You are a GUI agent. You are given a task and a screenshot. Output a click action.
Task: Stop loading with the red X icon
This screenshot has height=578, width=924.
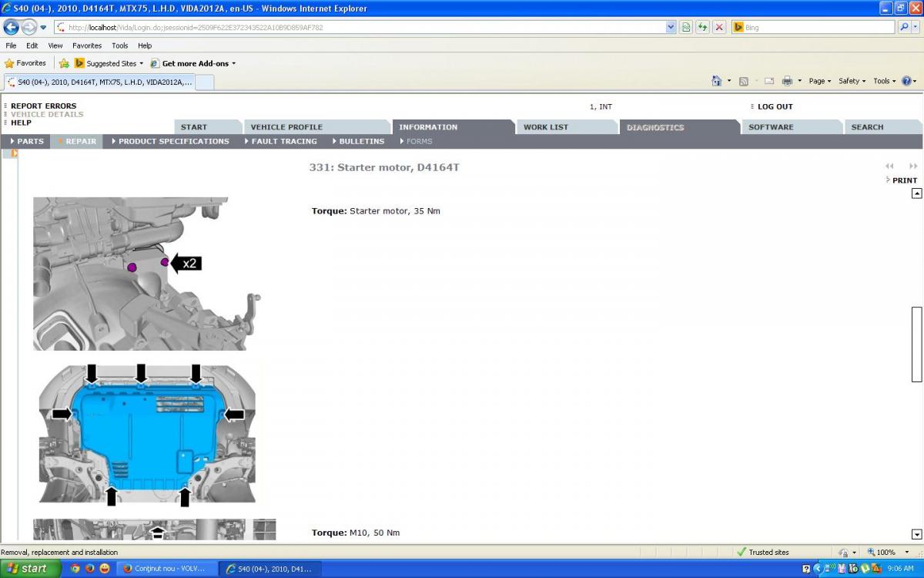(719, 27)
